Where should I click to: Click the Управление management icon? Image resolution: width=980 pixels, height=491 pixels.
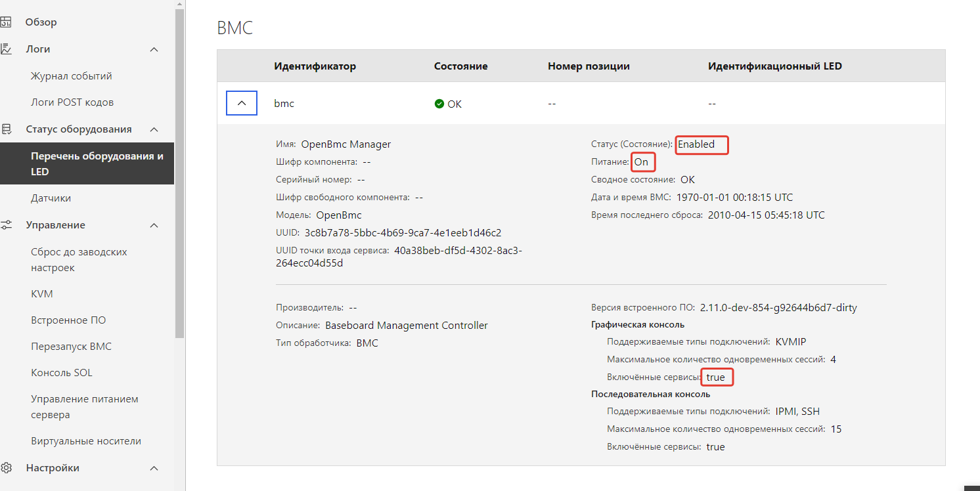(x=7, y=224)
